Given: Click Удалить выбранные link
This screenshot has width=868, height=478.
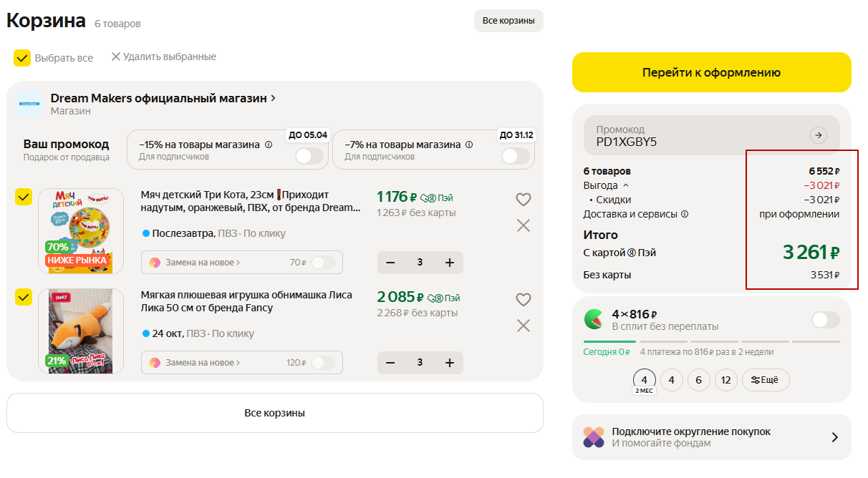Looking at the screenshot, I should [163, 57].
